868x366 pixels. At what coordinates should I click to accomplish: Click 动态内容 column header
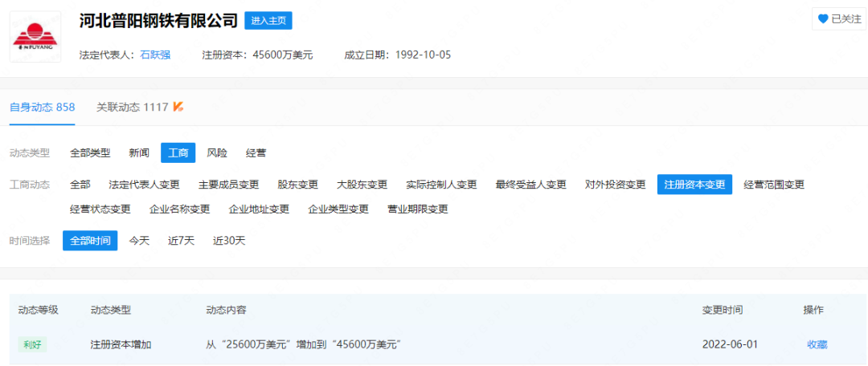pos(226,310)
